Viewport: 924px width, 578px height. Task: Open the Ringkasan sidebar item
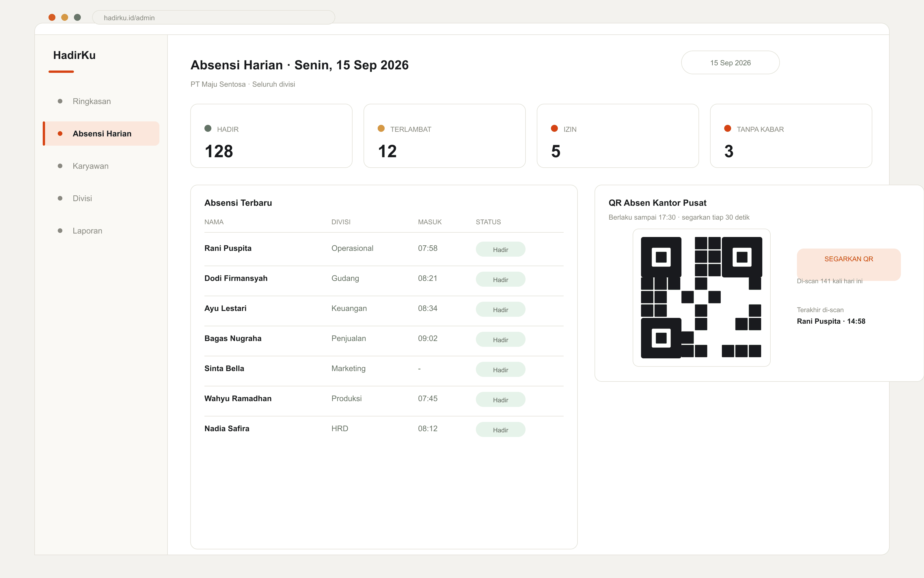tap(101, 101)
